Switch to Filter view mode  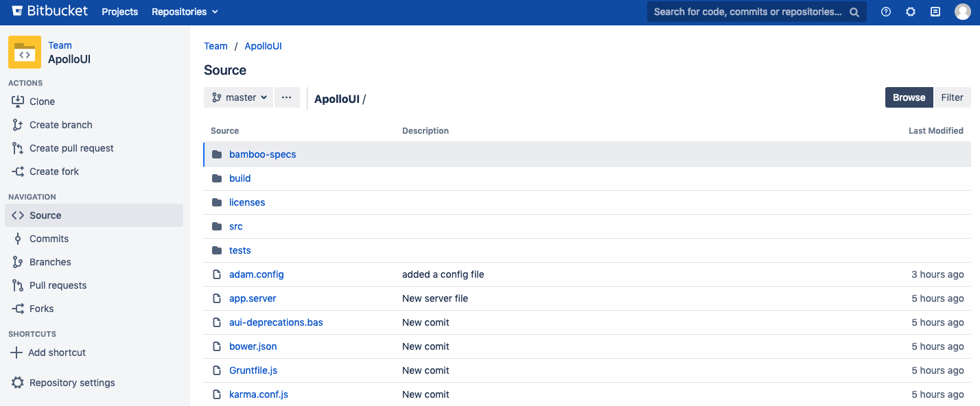point(952,97)
